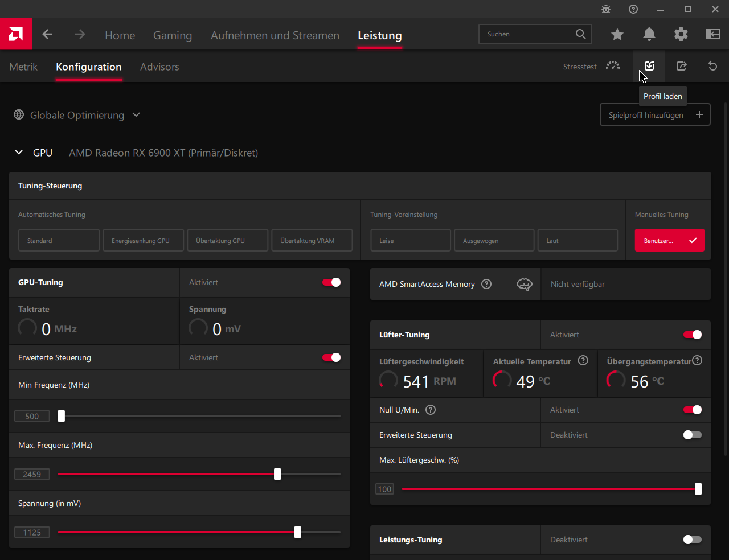Open favorites star icon
Screen dimensions: 729x560
617,35
